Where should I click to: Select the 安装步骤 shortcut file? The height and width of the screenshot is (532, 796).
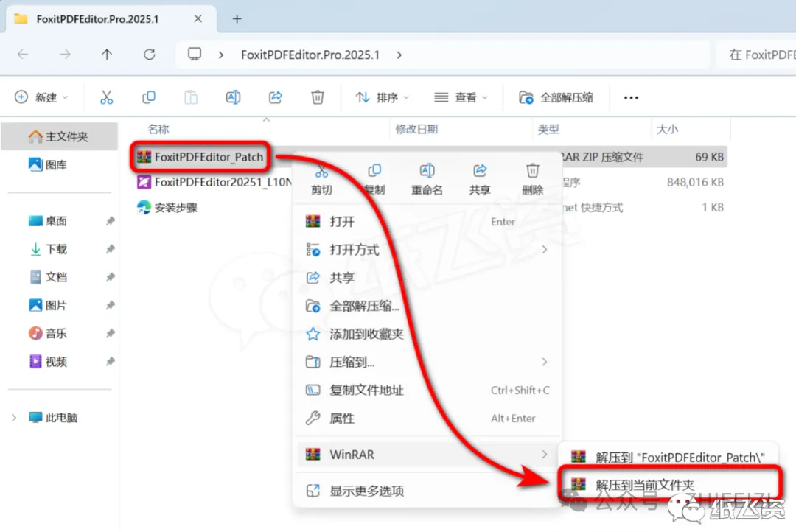click(x=167, y=208)
